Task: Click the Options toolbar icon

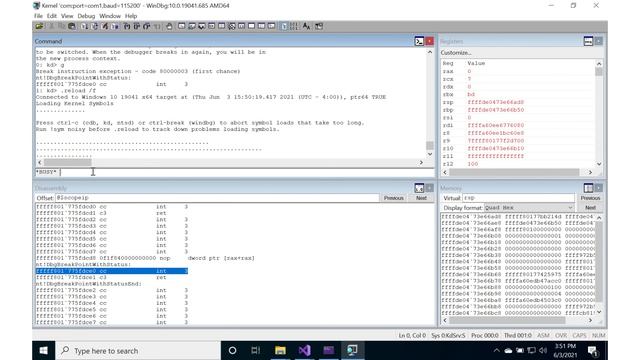Action: click(x=319, y=27)
